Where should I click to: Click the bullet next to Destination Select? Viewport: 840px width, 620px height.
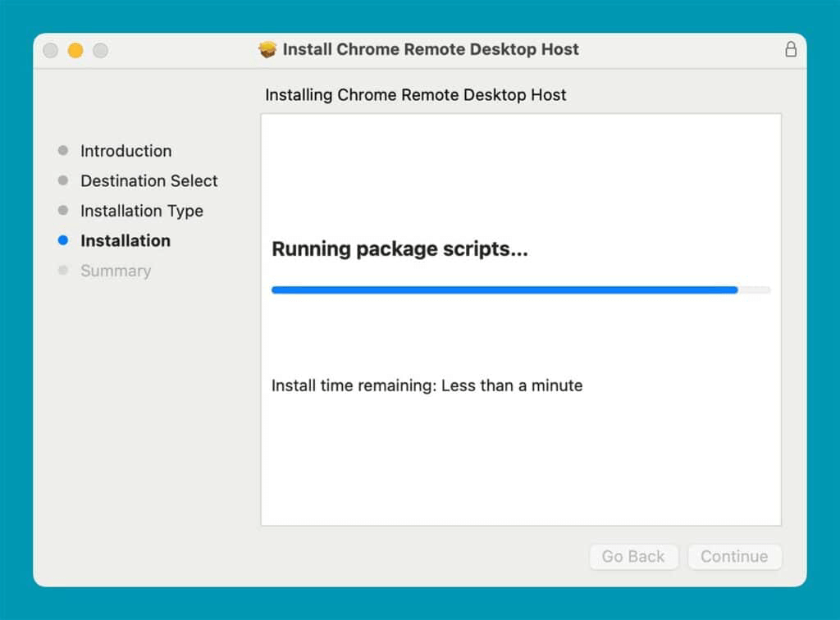63,180
